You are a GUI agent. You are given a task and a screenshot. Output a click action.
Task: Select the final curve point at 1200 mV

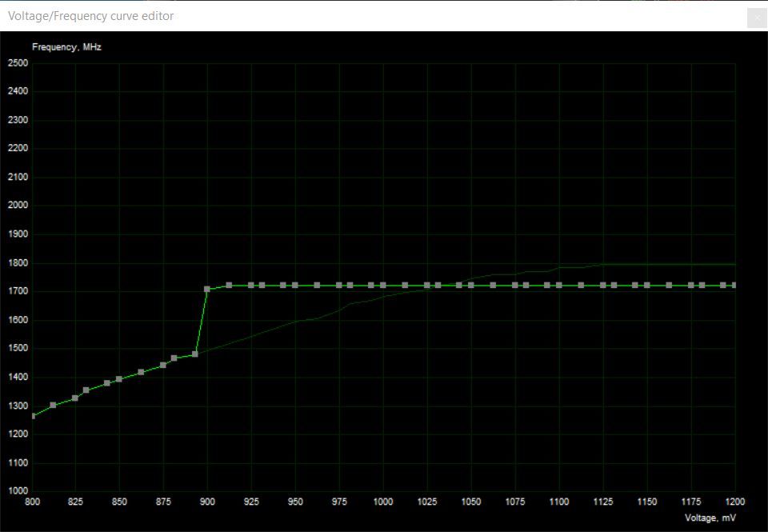(x=734, y=285)
